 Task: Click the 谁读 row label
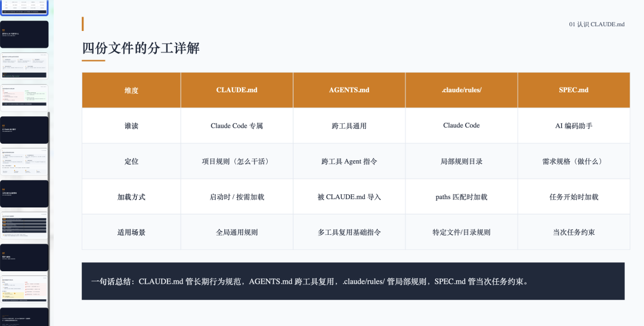tap(131, 126)
